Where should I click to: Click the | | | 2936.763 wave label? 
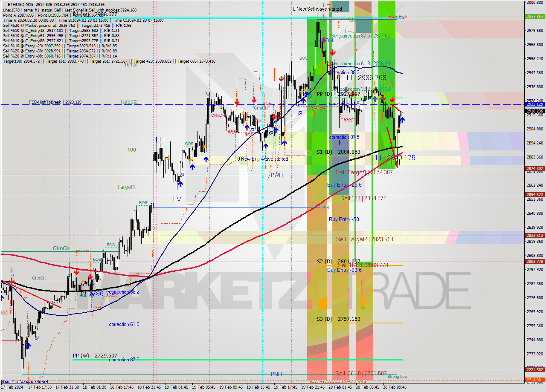366,78
